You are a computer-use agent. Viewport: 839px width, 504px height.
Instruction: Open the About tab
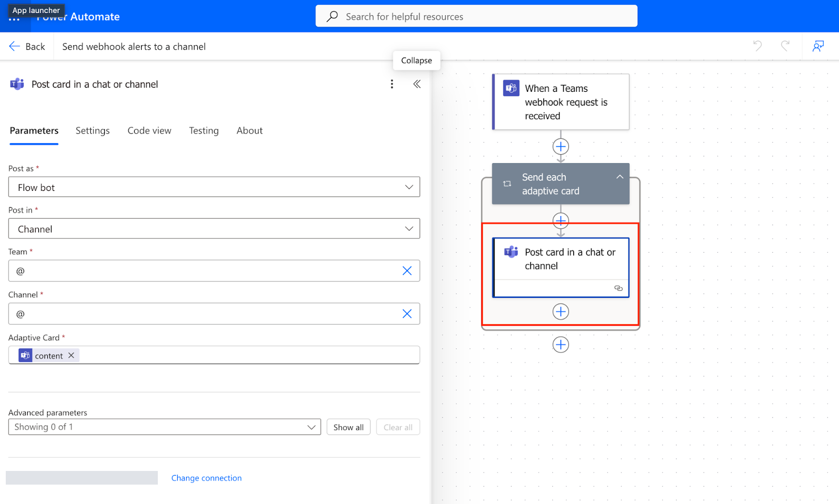click(x=250, y=131)
